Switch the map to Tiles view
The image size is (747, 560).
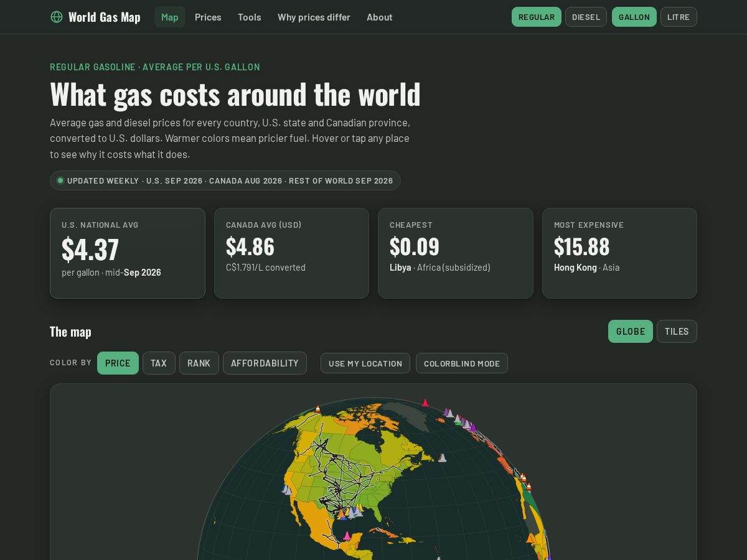pos(677,332)
